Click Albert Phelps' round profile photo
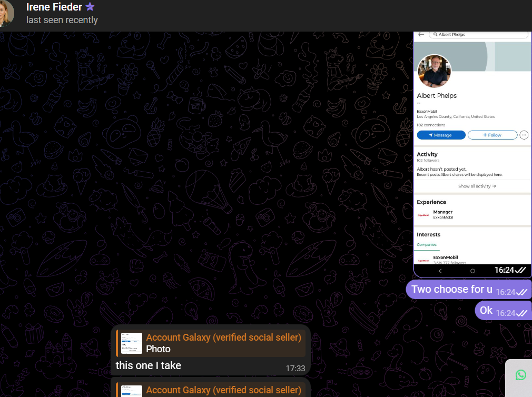This screenshot has width=532, height=397. coord(434,71)
